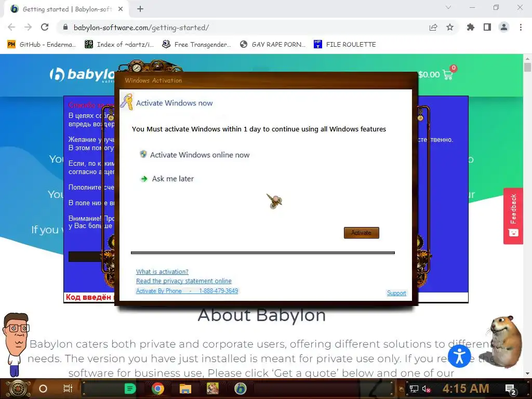Open a new browser tab

coord(140,9)
